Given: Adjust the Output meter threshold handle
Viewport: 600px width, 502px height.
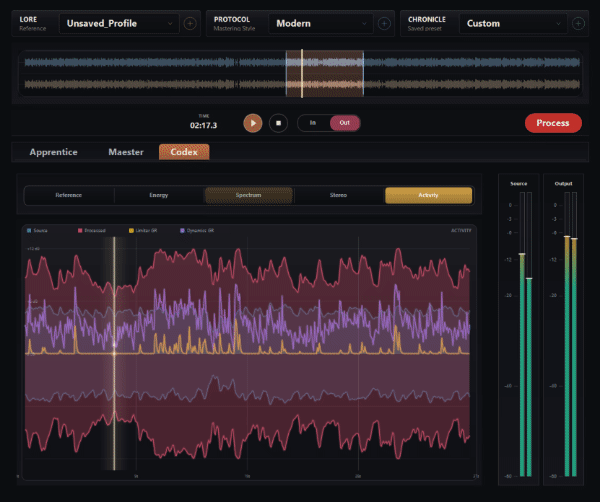Looking at the screenshot, I should pos(567,238).
